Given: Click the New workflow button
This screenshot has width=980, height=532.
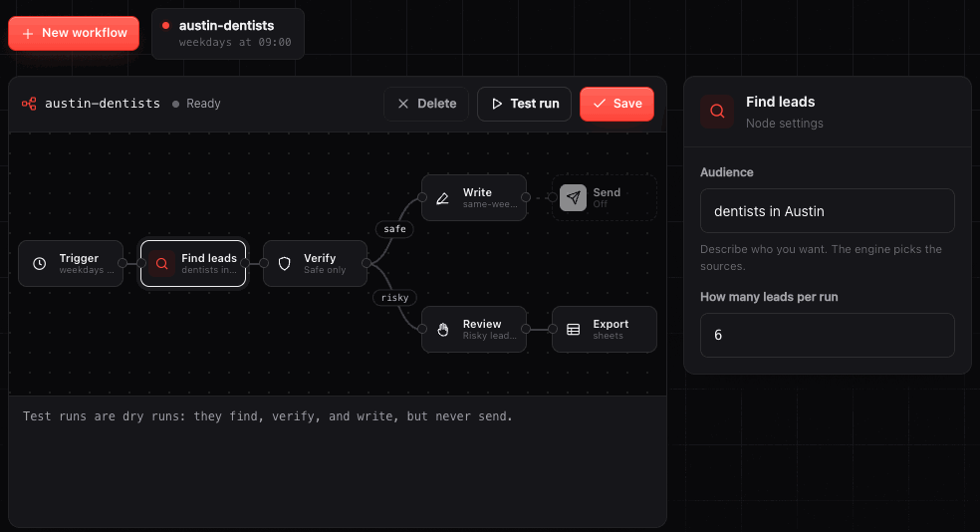Looking at the screenshot, I should tap(74, 33).
